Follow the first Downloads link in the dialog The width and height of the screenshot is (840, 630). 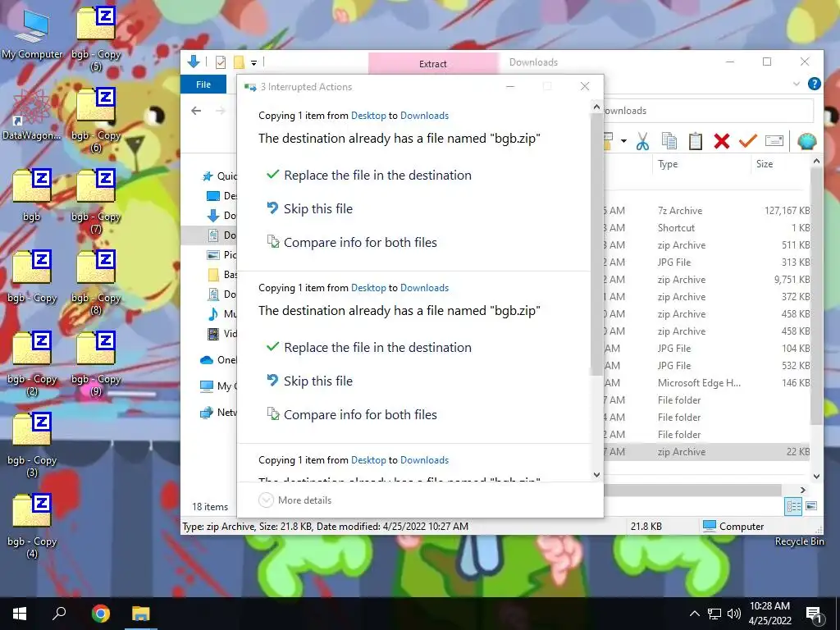[424, 116]
